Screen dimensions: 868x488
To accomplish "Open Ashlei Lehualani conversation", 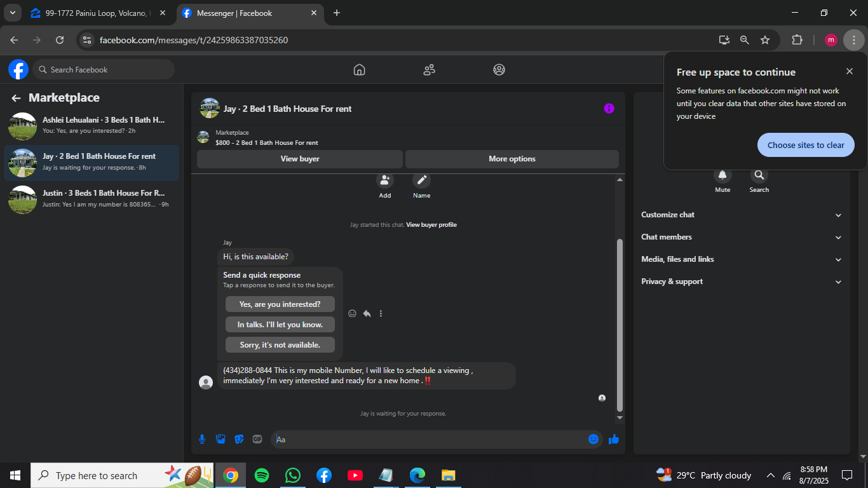I will click(92, 126).
